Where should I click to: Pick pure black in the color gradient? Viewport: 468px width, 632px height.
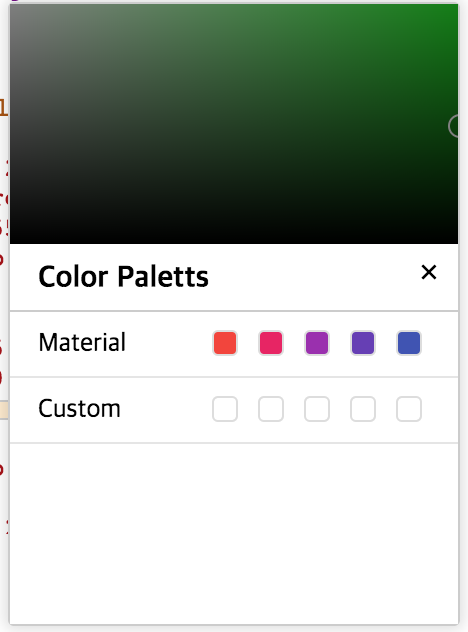tap(234, 240)
